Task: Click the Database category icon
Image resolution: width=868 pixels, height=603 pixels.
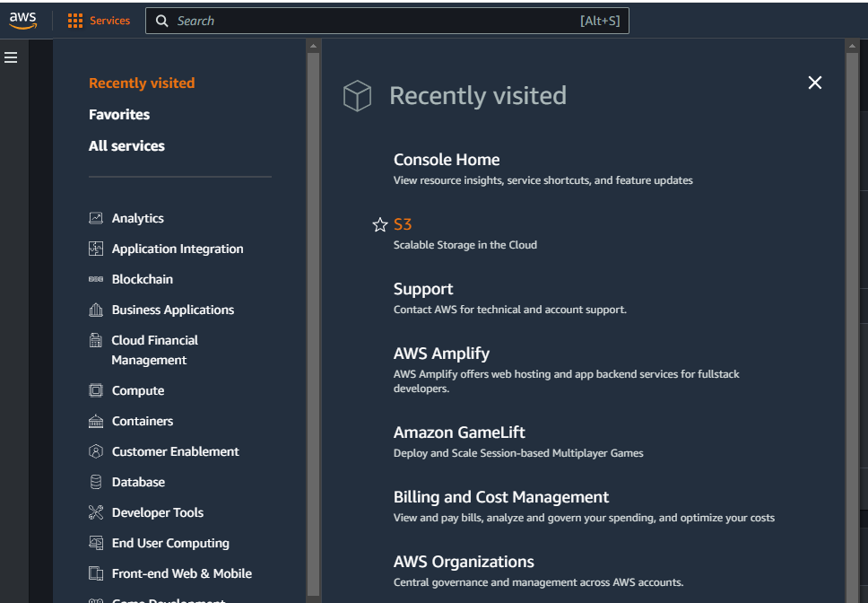Action: [96, 482]
